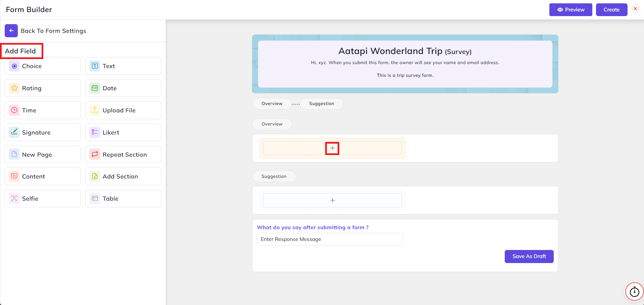644x305 pixels.
Task: Click the Add Section label
Action: click(x=120, y=176)
